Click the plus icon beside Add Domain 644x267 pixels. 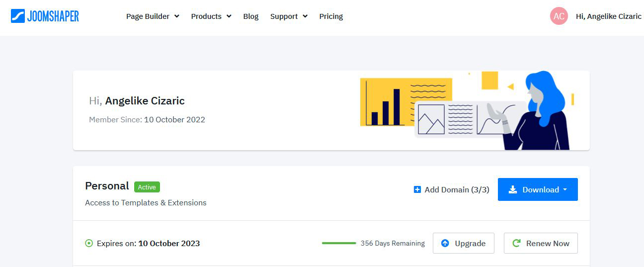pyautogui.click(x=417, y=189)
